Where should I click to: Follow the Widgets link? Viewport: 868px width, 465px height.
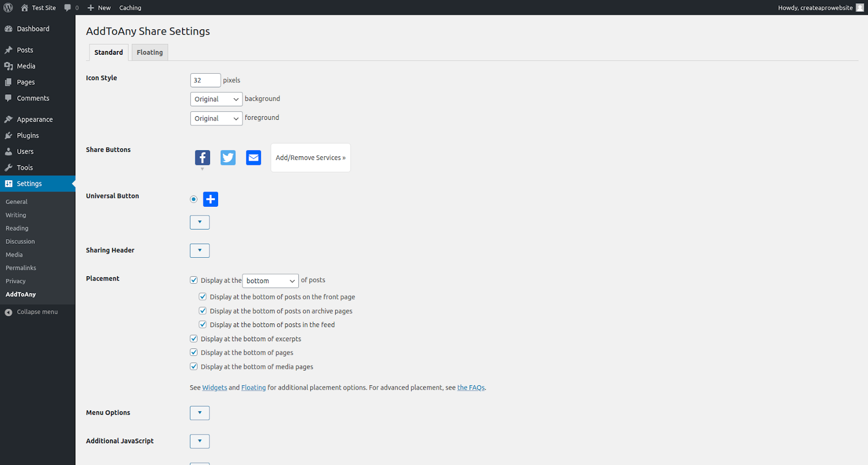tap(215, 387)
